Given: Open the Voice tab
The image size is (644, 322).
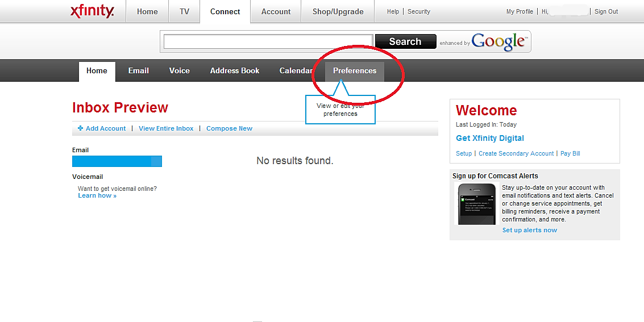Looking at the screenshot, I should pyautogui.click(x=180, y=71).
